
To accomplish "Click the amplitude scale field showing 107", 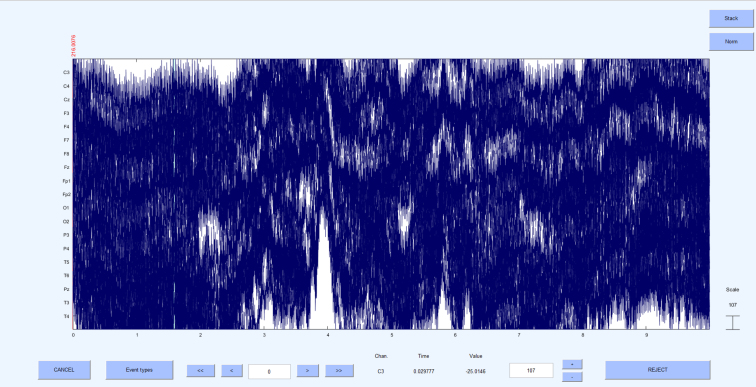I will pos(531,371).
